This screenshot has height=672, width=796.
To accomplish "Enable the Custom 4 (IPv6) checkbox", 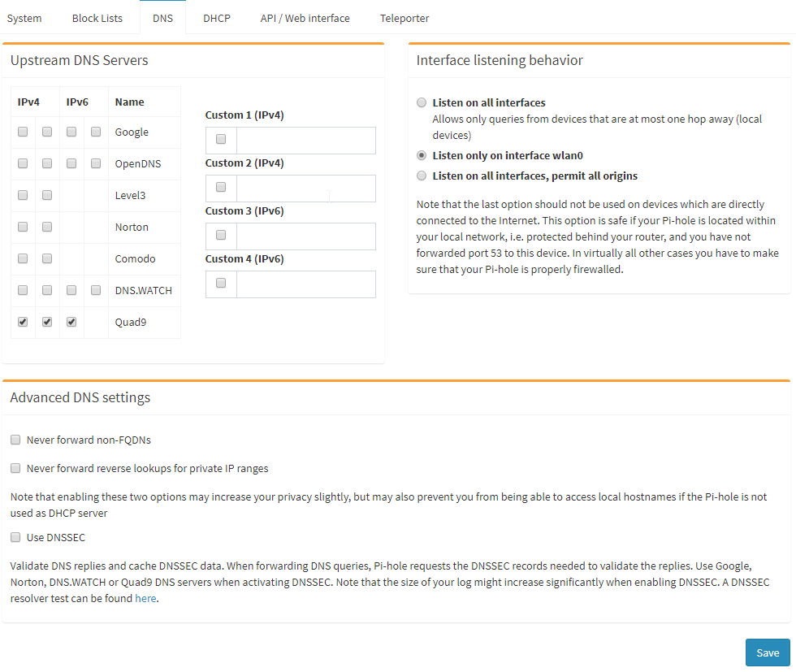I will click(x=221, y=283).
